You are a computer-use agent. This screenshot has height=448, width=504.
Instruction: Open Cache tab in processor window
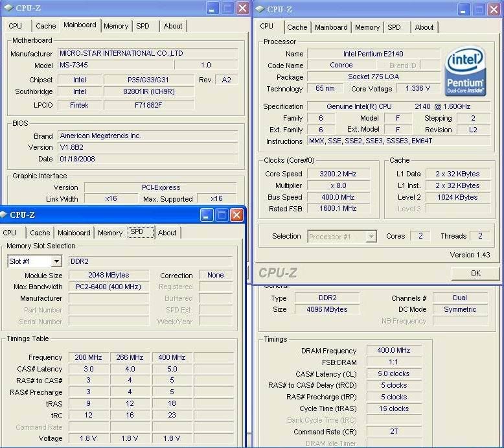(297, 27)
